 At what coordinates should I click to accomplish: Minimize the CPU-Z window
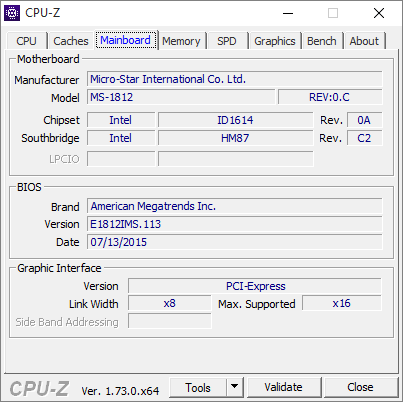[288, 13]
